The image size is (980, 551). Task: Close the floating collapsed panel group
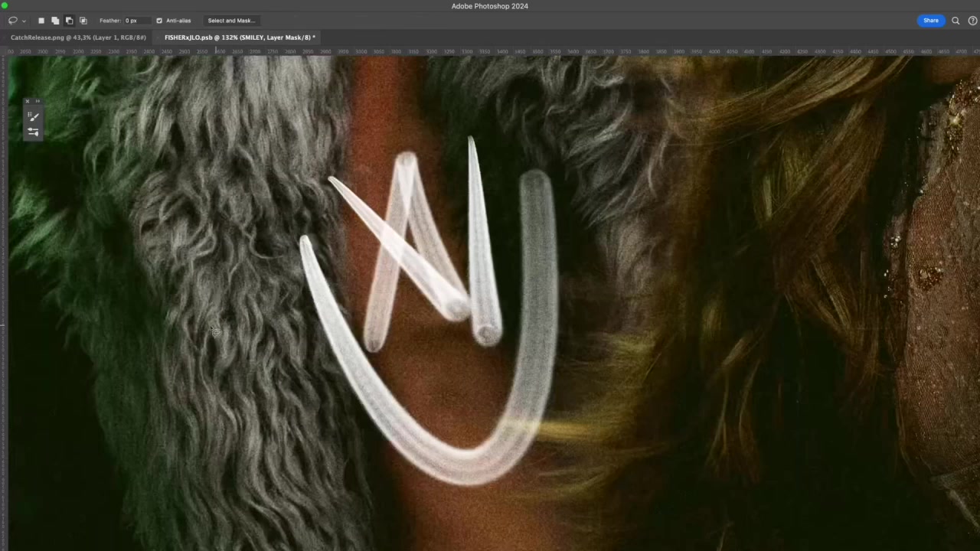click(28, 101)
